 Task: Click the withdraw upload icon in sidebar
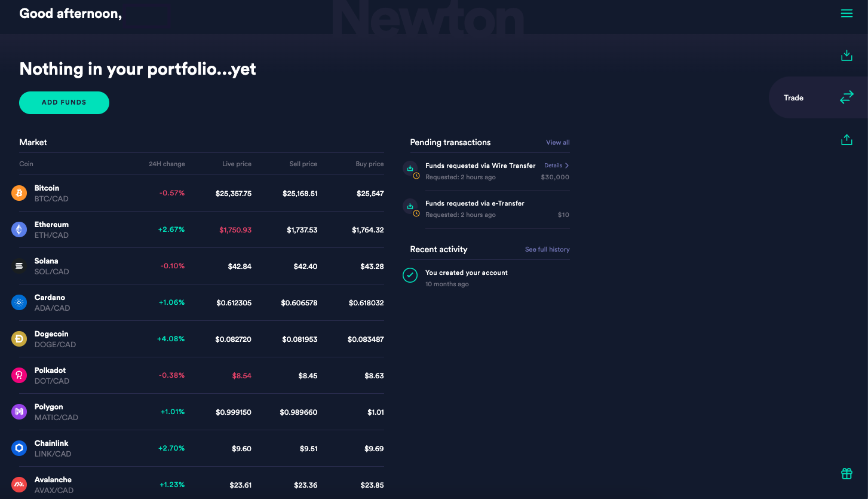(846, 140)
